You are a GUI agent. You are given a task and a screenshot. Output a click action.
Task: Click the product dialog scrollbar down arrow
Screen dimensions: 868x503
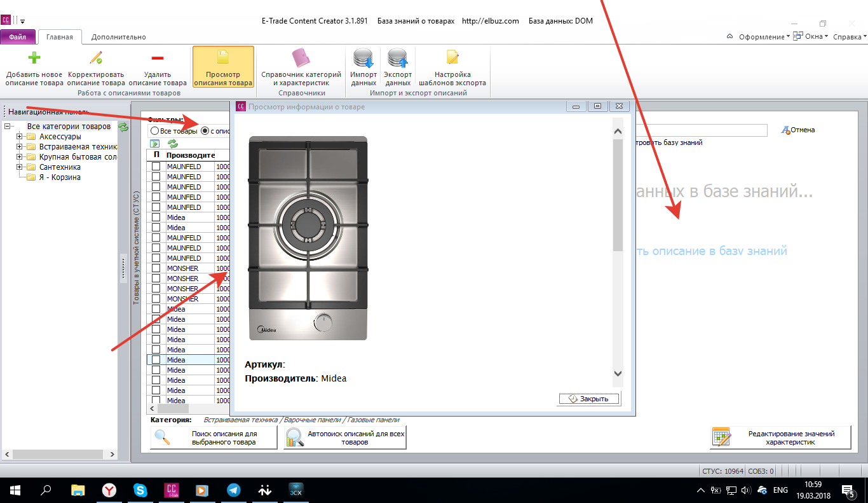coord(618,374)
